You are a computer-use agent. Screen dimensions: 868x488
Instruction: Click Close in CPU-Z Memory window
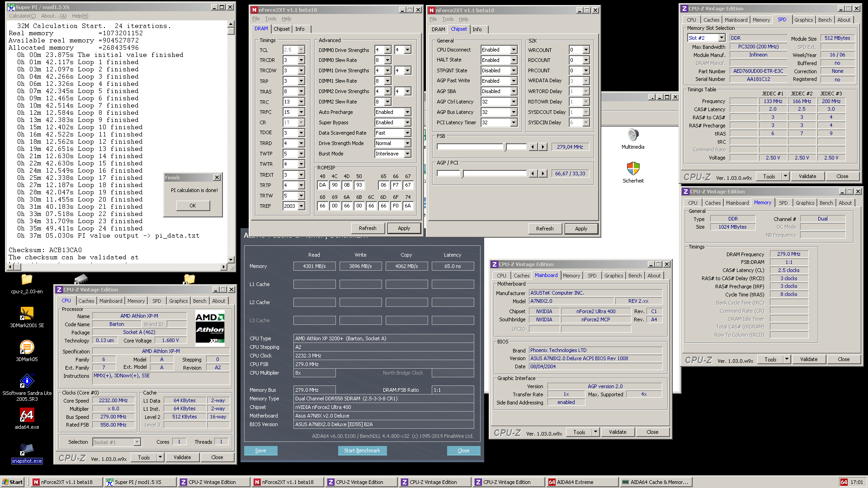(x=844, y=359)
